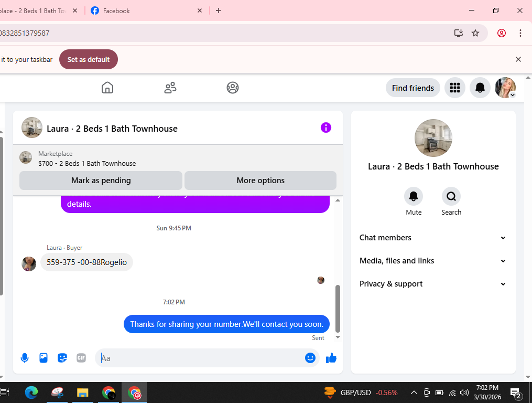Click the Task View button on the taskbar
532x403 pixels.
pos(4,393)
